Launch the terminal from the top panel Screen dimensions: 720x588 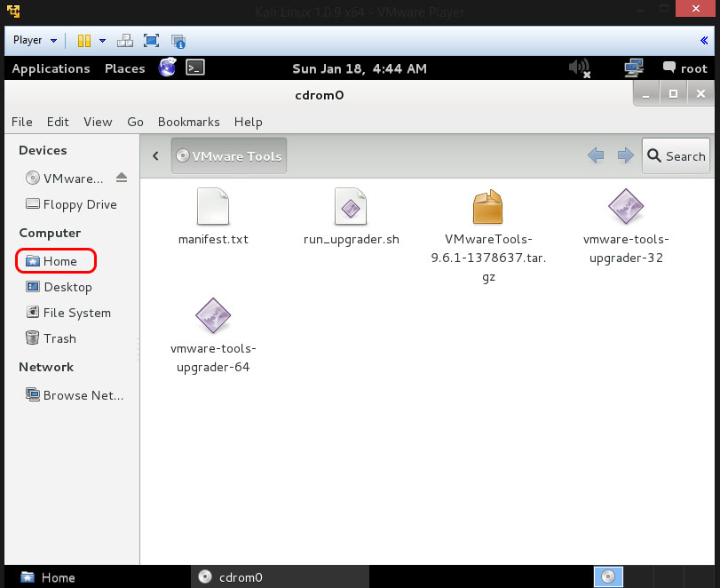pyautogui.click(x=196, y=68)
